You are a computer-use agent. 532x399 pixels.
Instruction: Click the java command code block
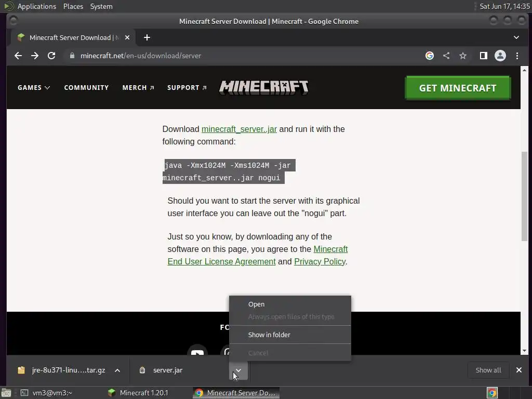point(229,171)
